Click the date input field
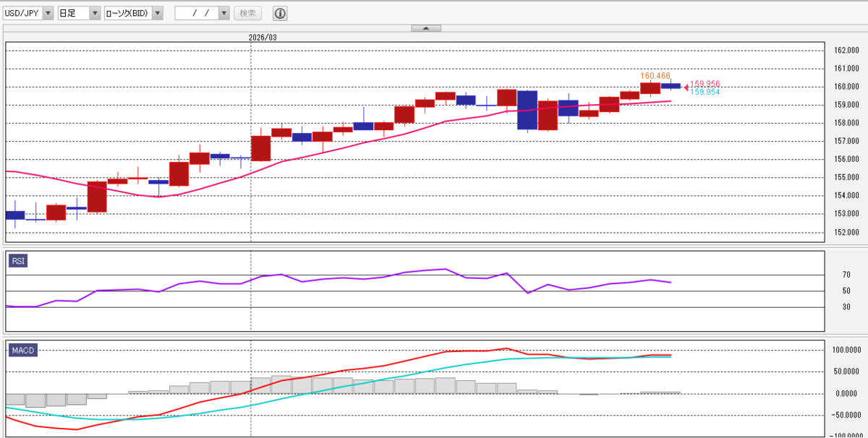868x438 pixels. click(197, 13)
